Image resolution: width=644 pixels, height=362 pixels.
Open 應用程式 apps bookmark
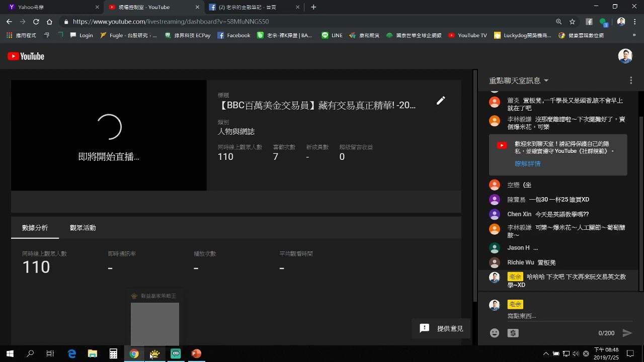coord(22,35)
